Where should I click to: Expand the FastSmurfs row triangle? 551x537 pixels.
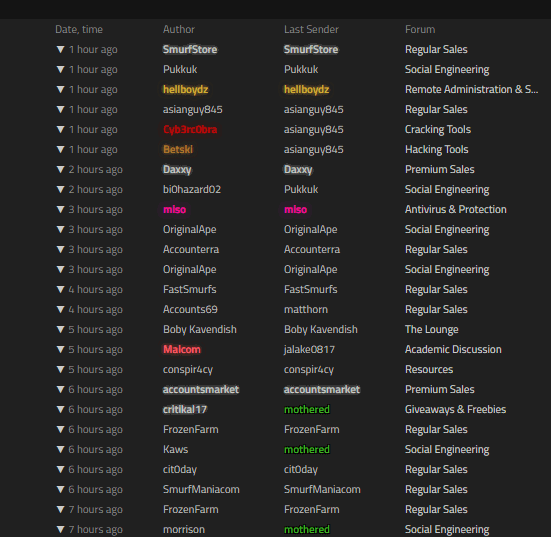(x=60, y=290)
